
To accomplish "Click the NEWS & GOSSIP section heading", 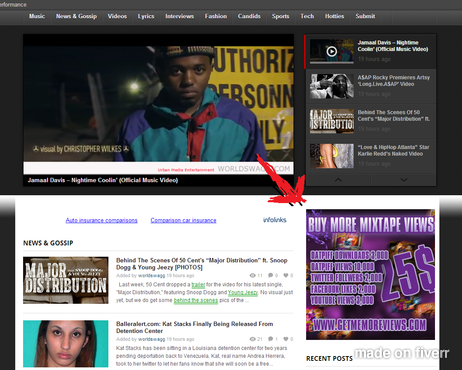I will [48, 243].
